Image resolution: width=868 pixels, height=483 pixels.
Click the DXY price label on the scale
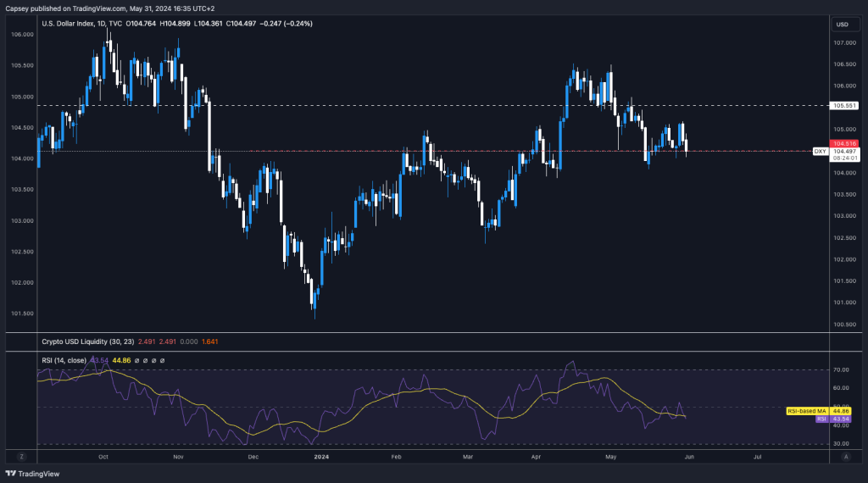coord(820,151)
